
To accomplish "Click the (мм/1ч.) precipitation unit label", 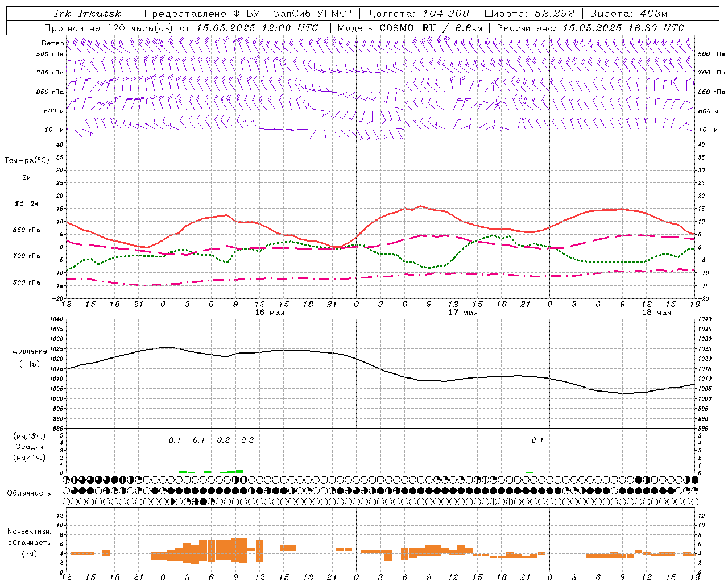I will pyautogui.click(x=29, y=458).
